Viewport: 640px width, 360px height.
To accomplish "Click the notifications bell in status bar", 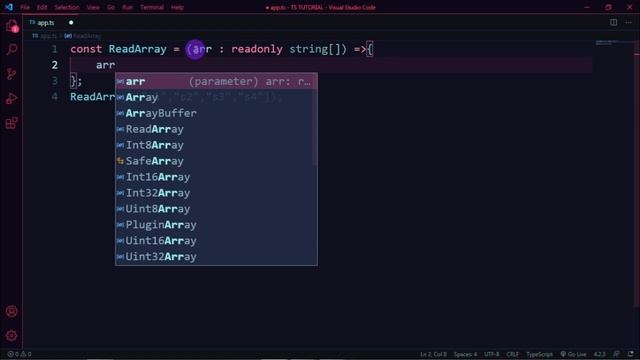I will [x=631, y=354].
